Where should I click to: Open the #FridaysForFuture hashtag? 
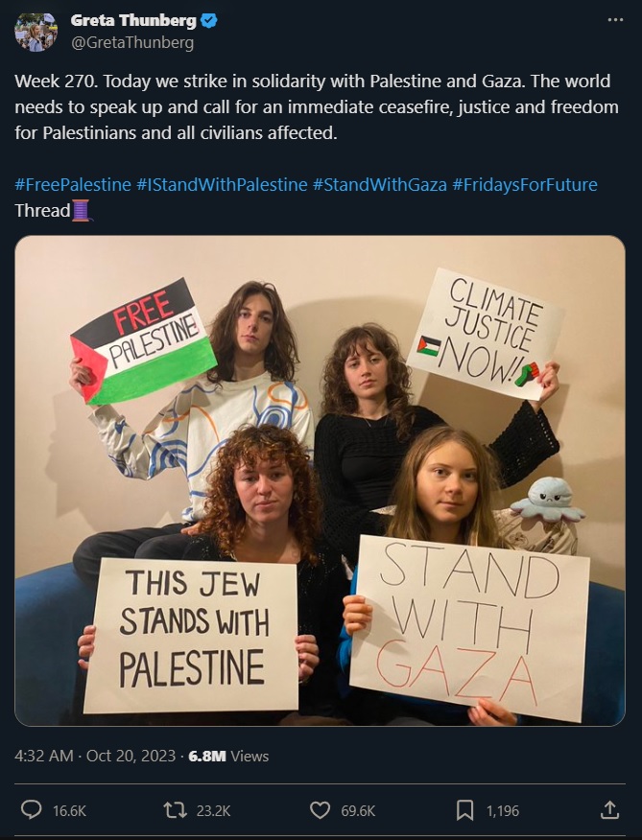tap(525, 185)
